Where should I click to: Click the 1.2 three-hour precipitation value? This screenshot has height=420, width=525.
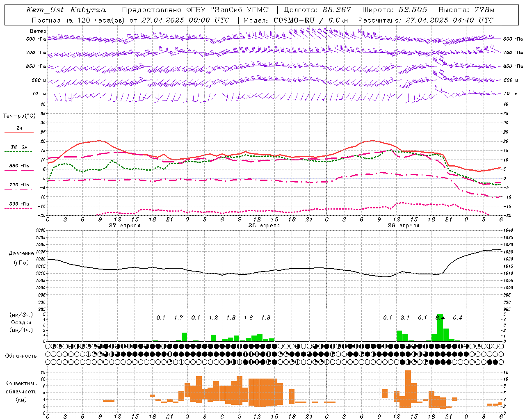(213, 317)
